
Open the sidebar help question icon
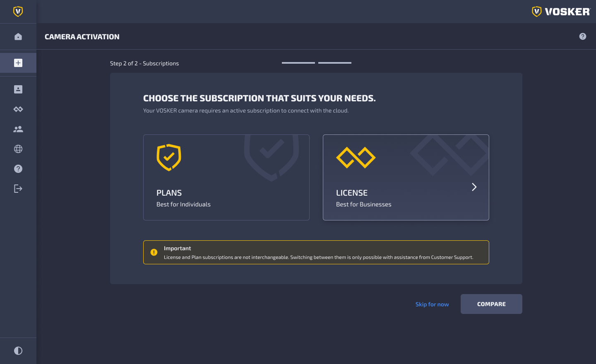(18, 169)
